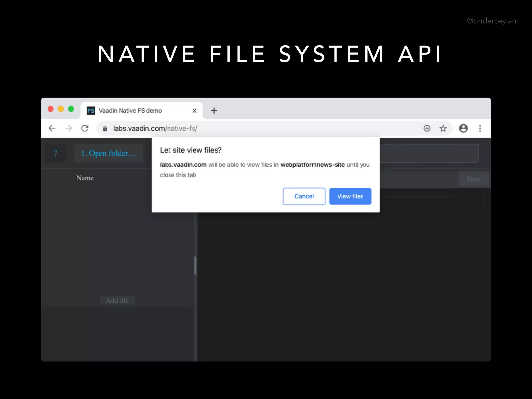The image size is (532, 399).
Task: Open the Chrome profile avatar
Action: pos(463,128)
